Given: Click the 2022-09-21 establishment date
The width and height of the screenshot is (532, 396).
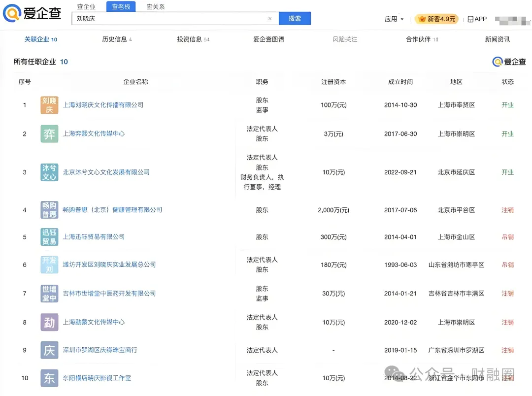Looking at the screenshot, I should [400, 172].
